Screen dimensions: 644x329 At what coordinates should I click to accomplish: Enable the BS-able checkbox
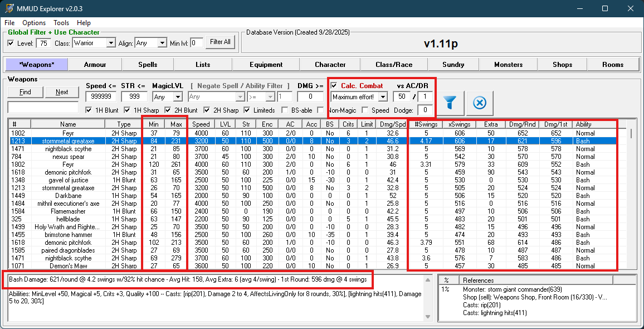pyautogui.click(x=286, y=110)
